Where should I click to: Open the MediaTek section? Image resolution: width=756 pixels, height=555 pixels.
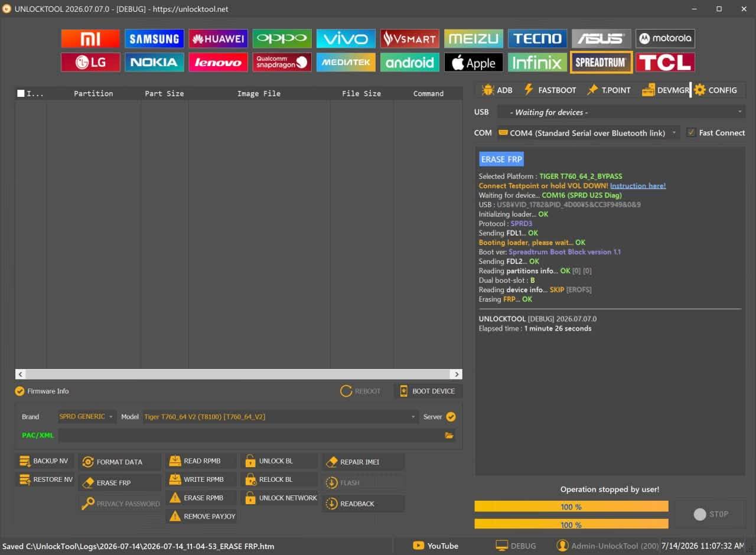point(346,62)
